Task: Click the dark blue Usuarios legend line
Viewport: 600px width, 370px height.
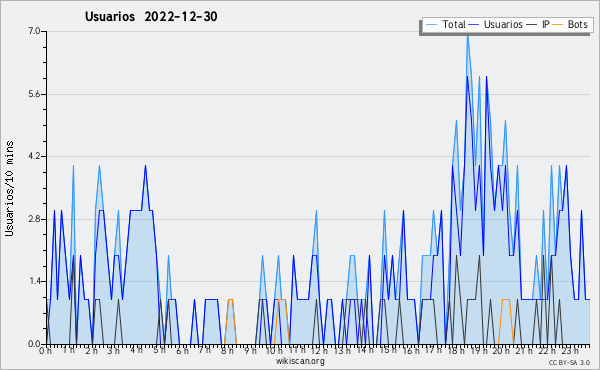Action: [x=474, y=25]
